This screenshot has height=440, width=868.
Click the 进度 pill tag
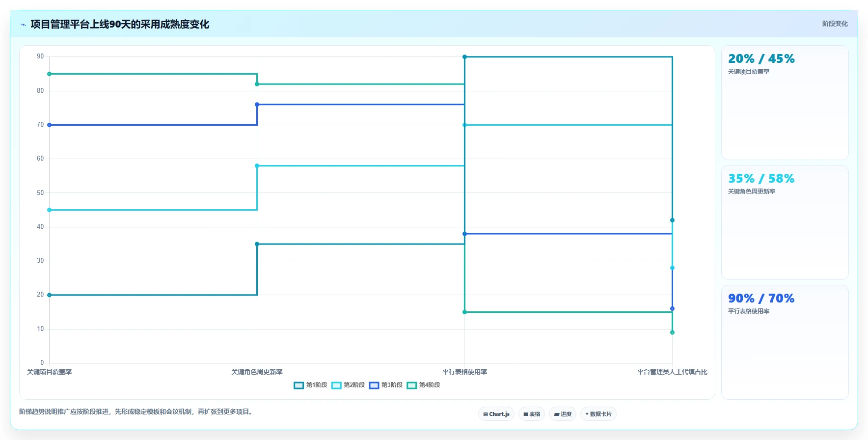(563, 414)
